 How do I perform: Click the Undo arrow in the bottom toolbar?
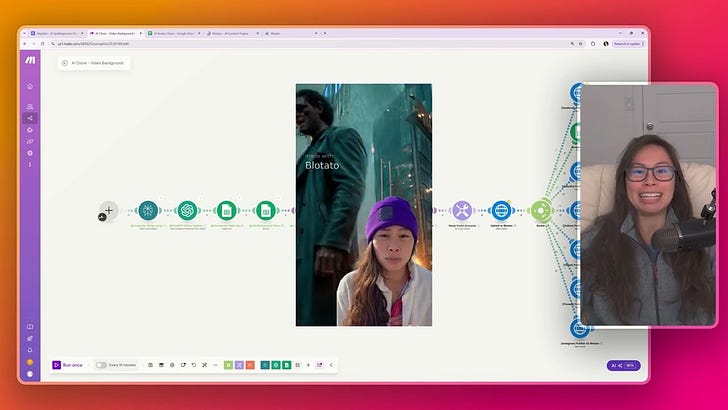click(194, 365)
